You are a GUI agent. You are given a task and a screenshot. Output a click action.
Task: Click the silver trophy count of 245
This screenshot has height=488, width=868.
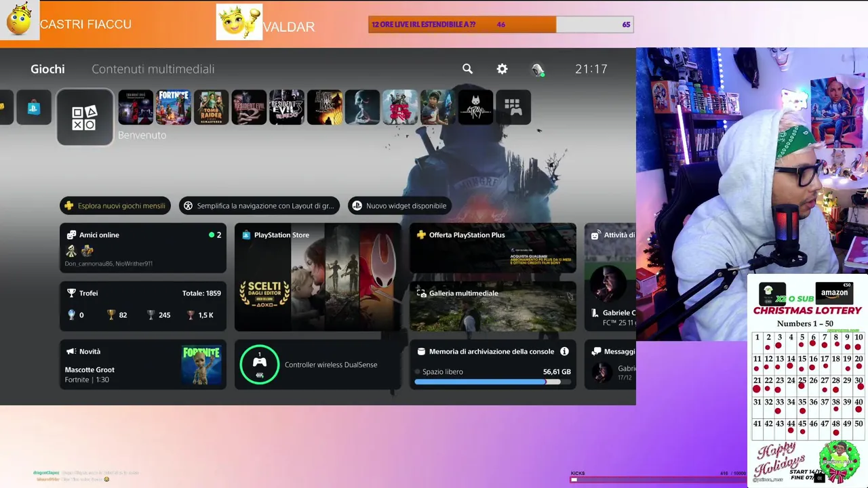point(159,314)
